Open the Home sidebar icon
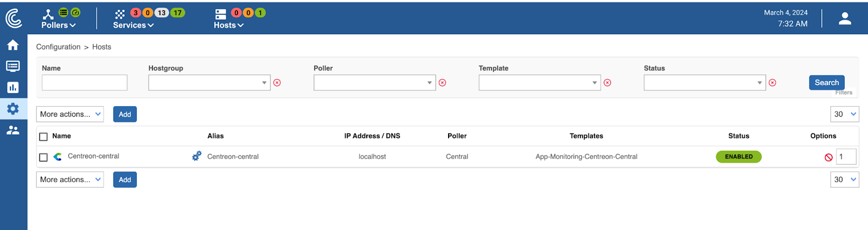 tap(13, 45)
